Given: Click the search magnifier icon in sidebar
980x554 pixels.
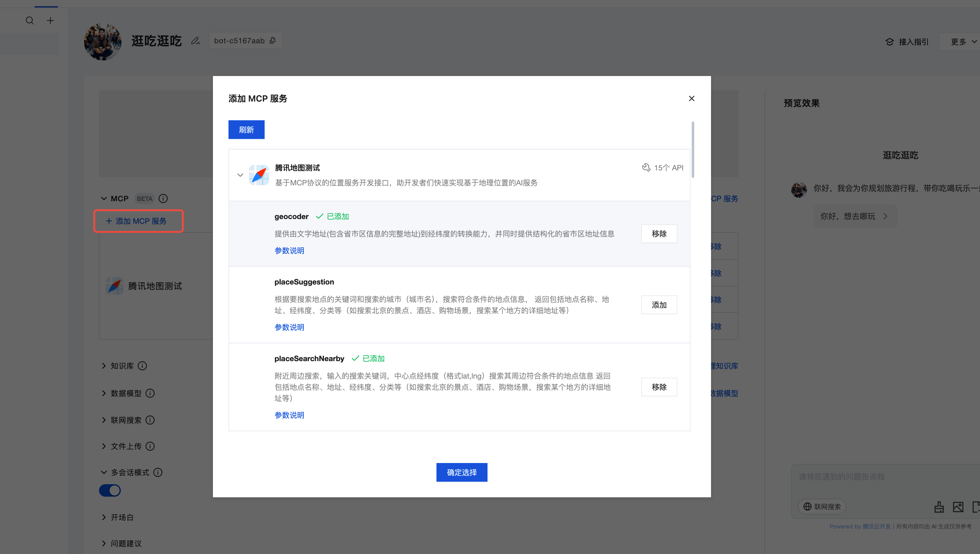Looking at the screenshot, I should tap(30, 21).
